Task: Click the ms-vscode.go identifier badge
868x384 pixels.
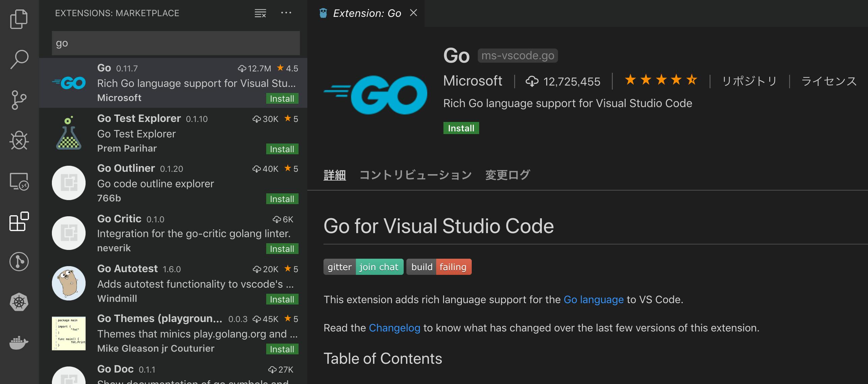Action: [x=518, y=56]
